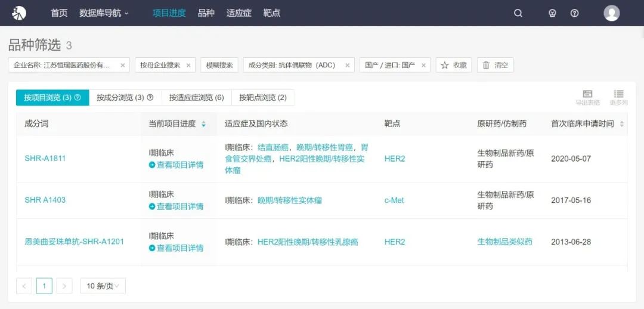Open 适应症 navigation item
This screenshot has height=309, width=644.
coord(239,13)
